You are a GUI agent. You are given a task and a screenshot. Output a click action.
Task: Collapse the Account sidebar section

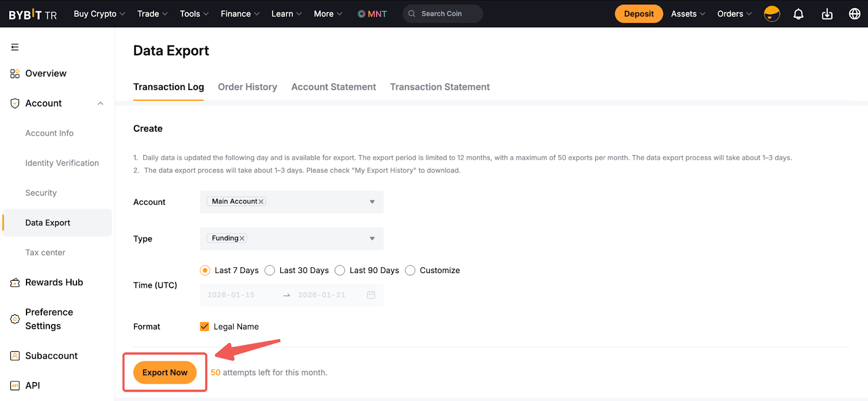tap(100, 104)
